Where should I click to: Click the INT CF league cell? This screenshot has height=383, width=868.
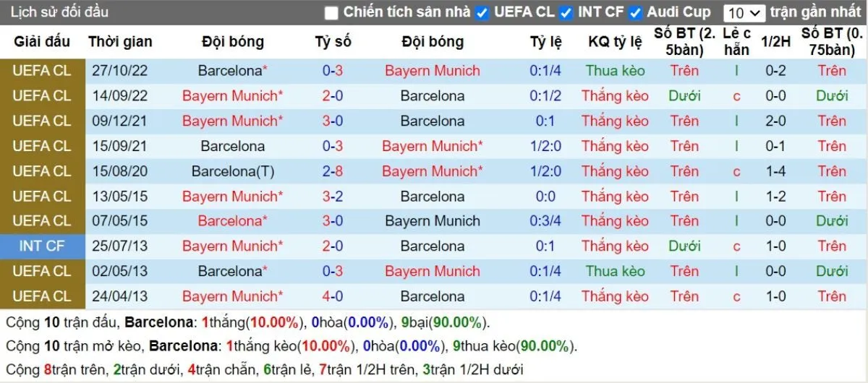pyautogui.click(x=42, y=246)
